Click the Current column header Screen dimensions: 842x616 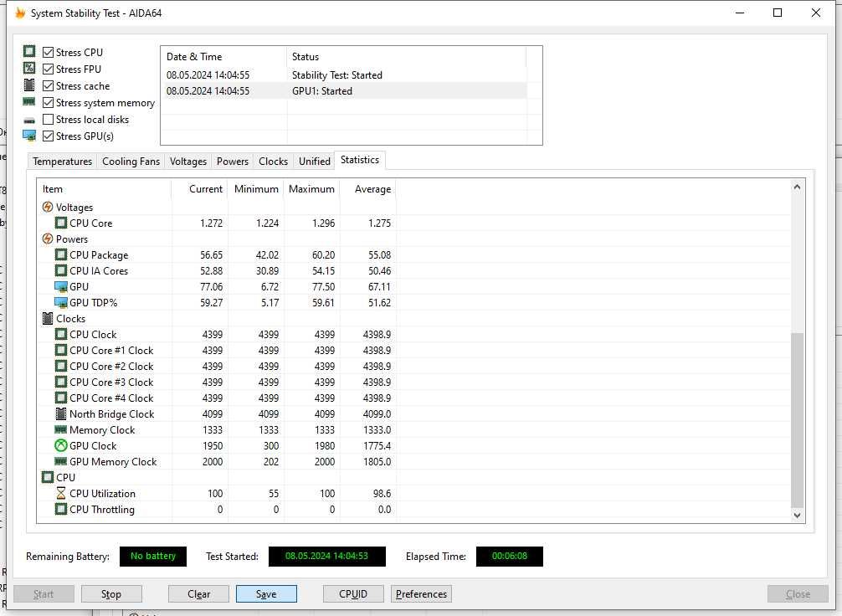(x=200, y=189)
